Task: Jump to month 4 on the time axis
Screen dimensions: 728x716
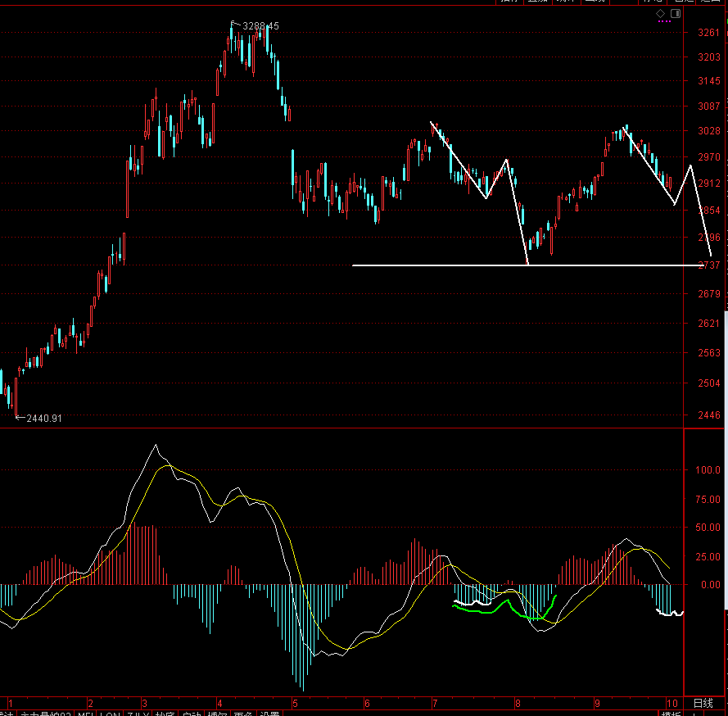Action: (219, 703)
